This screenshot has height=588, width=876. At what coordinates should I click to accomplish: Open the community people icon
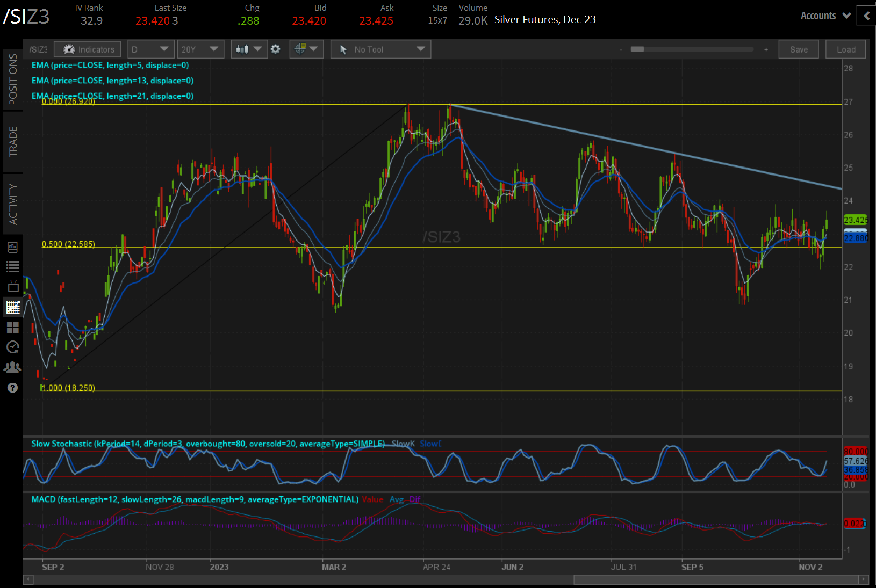pyautogui.click(x=13, y=367)
